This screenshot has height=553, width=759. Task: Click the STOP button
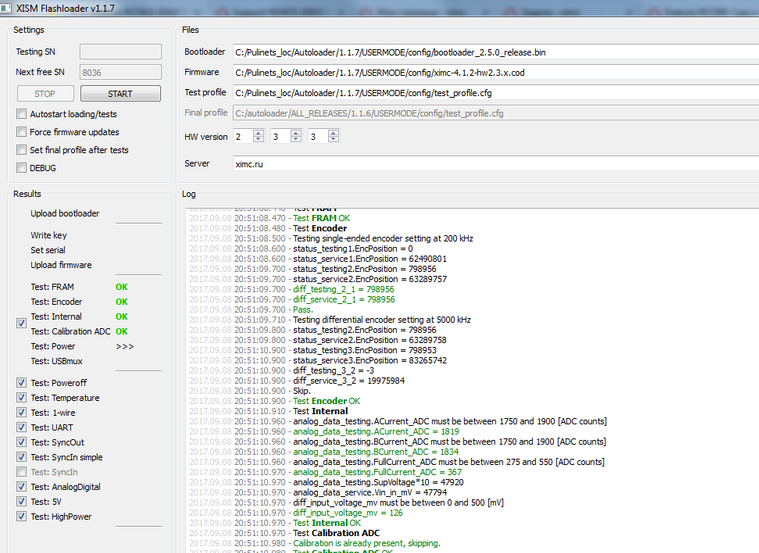[45, 93]
